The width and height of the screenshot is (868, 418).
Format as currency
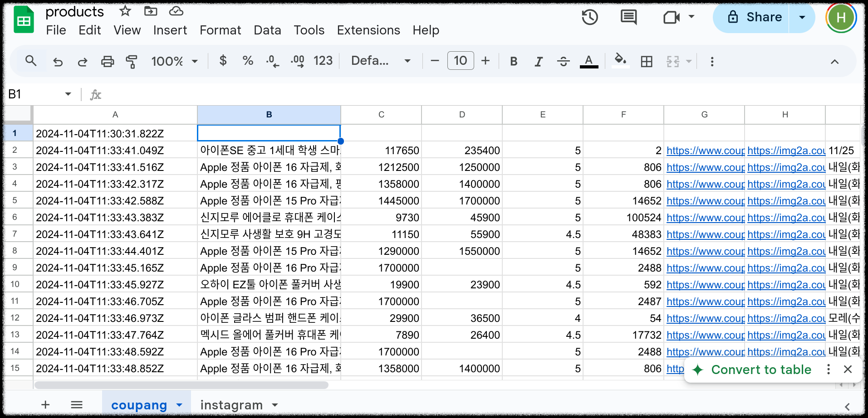click(x=223, y=61)
